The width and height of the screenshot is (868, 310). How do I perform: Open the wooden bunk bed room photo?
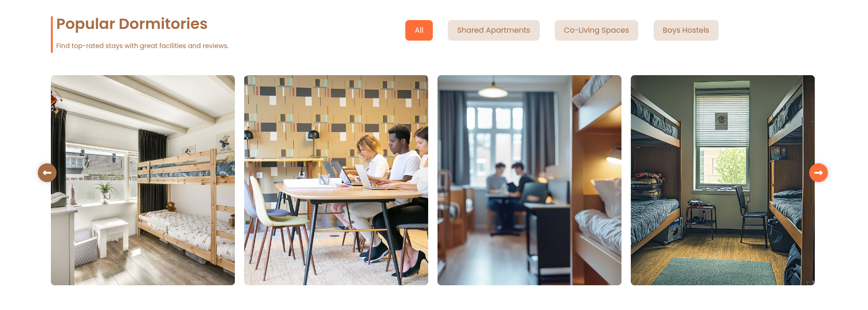click(143, 180)
